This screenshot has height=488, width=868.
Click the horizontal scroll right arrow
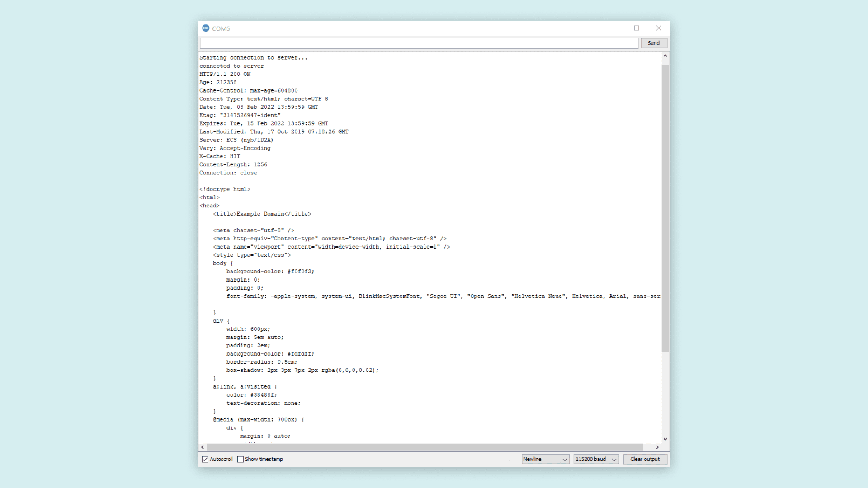click(x=657, y=447)
